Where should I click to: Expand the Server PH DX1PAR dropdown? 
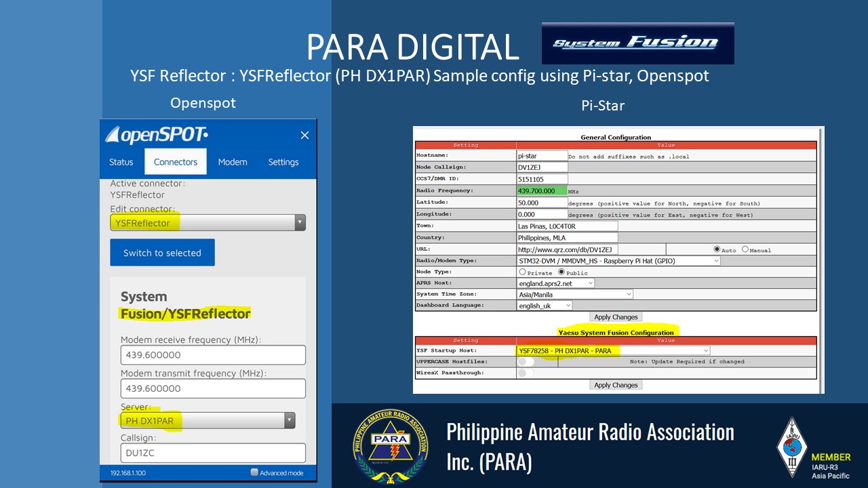tap(208, 420)
